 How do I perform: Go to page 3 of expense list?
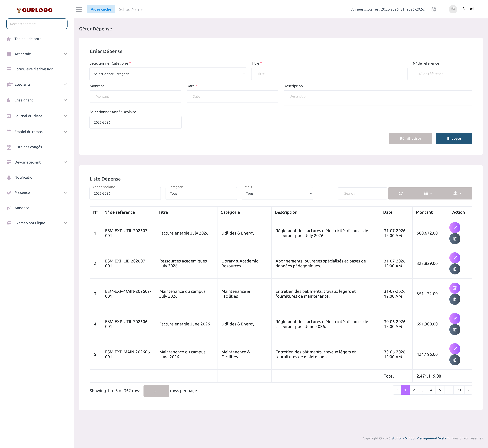point(422,390)
